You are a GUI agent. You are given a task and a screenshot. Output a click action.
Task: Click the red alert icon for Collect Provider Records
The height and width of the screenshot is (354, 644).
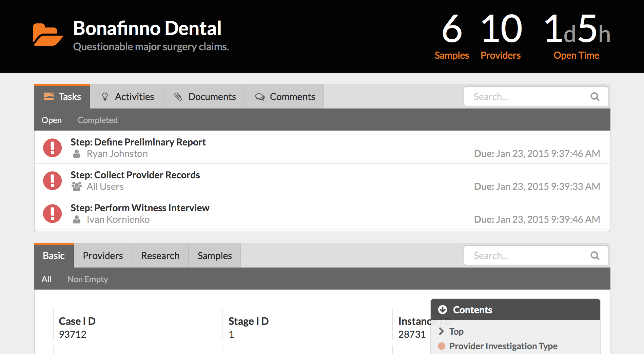(x=52, y=180)
